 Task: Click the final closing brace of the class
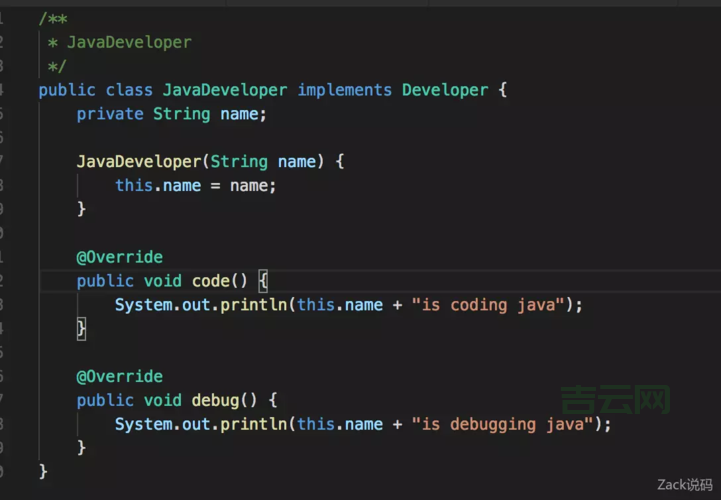click(43, 471)
